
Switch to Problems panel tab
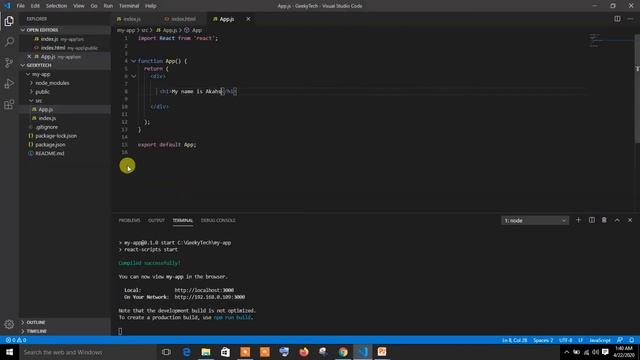pyautogui.click(x=129, y=220)
